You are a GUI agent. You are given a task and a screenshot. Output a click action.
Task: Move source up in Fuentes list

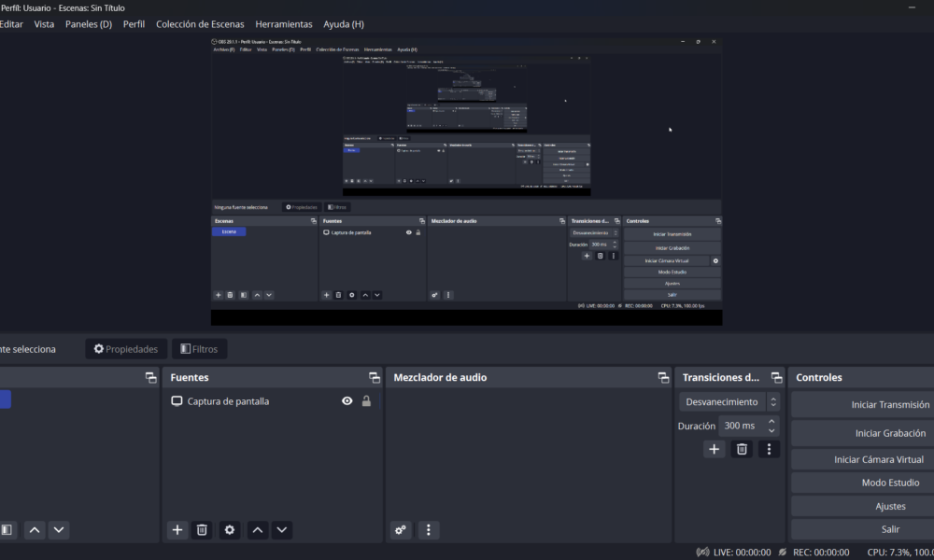258,529
